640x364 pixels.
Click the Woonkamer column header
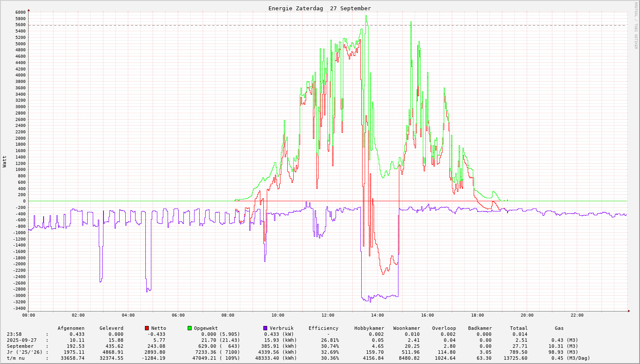click(x=407, y=328)
